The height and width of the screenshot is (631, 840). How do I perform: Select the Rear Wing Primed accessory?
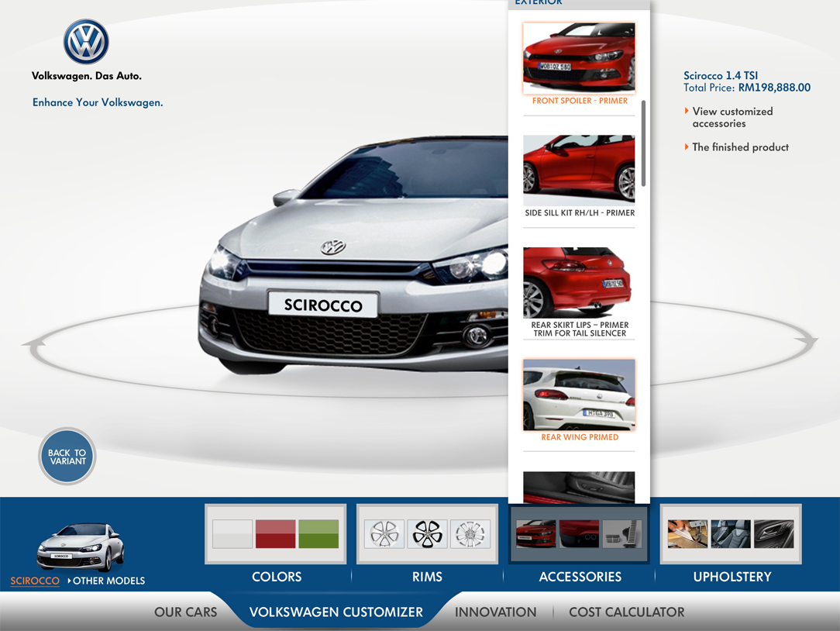[x=579, y=395]
